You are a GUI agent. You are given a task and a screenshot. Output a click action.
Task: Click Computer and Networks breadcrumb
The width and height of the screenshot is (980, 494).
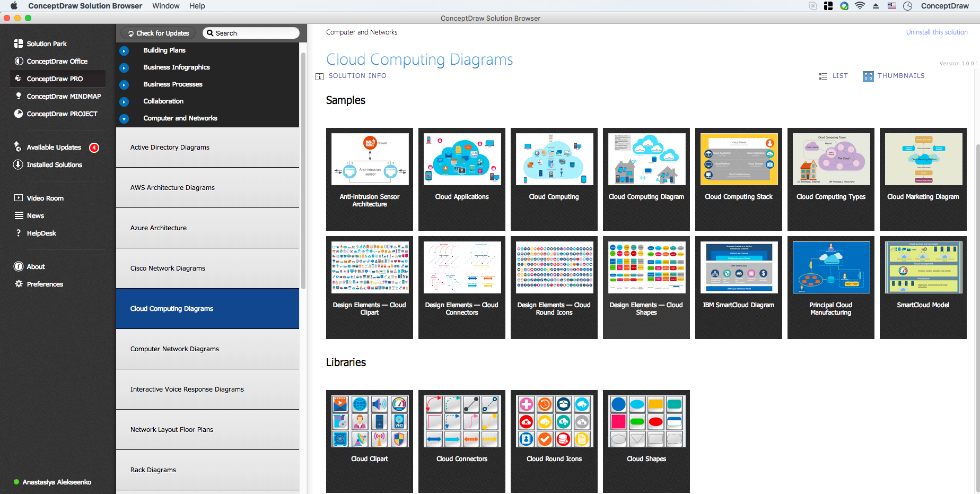pos(362,32)
